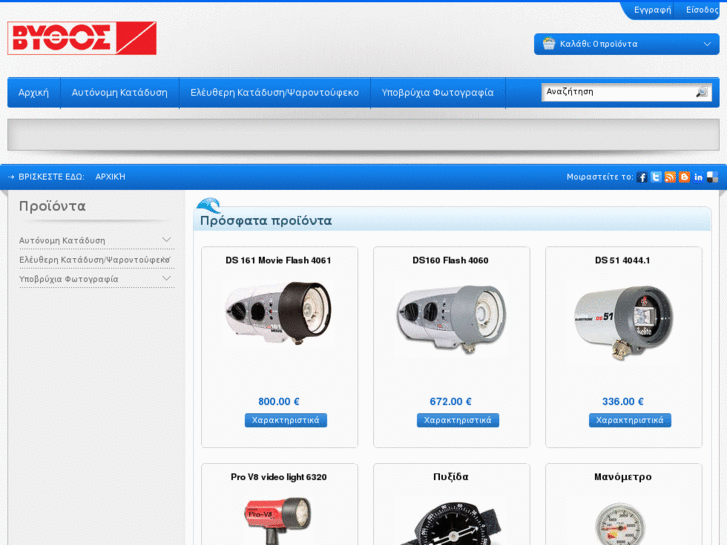727x545 pixels.
Task: Open Αυτόνομη Κατάδυση menu item
Action: tap(120, 92)
